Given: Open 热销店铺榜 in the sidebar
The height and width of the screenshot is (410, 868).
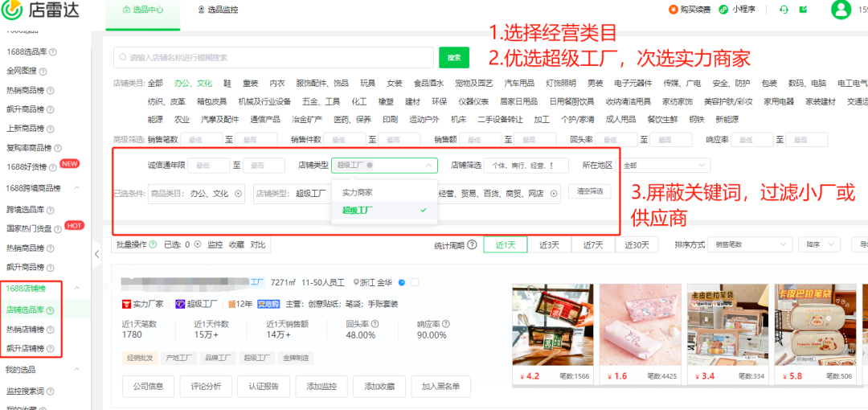Looking at the screenshot, I should 25,329.
